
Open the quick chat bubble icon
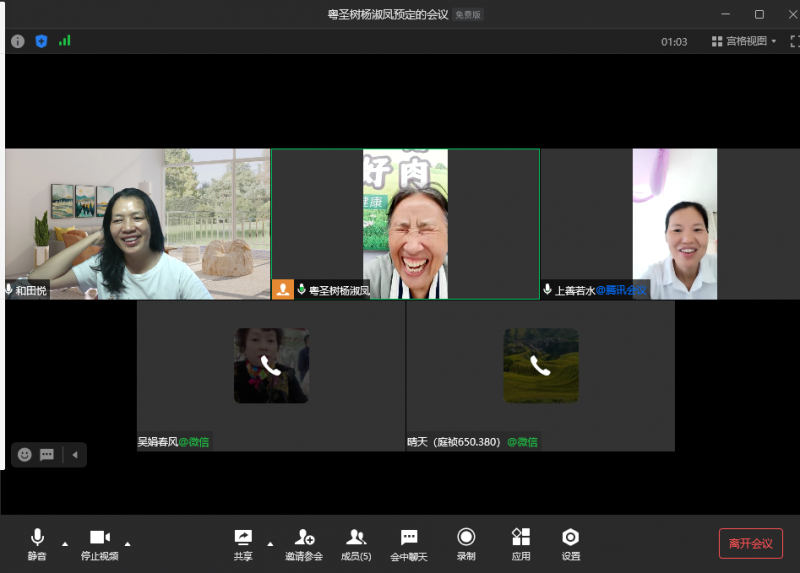[x=47, y=455]
